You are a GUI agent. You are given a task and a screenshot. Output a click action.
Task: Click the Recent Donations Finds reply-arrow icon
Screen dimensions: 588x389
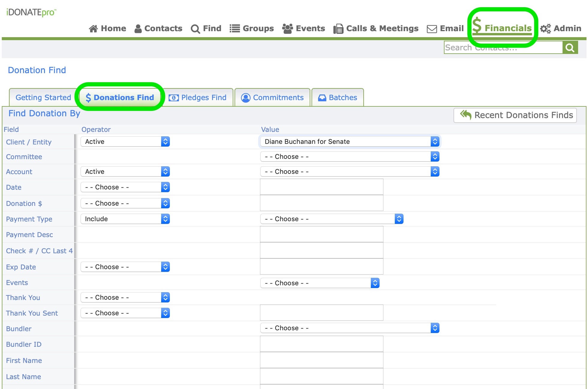pyautogui.click(x=466, y=115)
